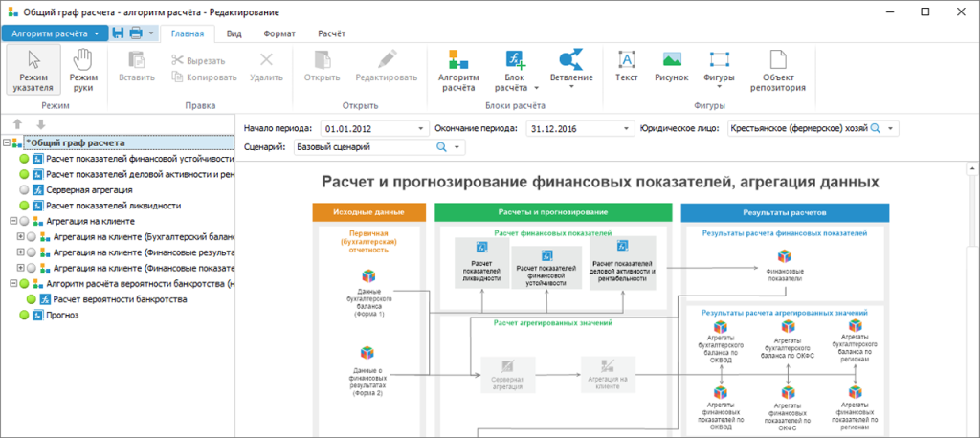Toggle status circle of Алгоритм расчёта вероятности банкротства
This screenshot has height=438, width=980.
[x=24, y=284]
